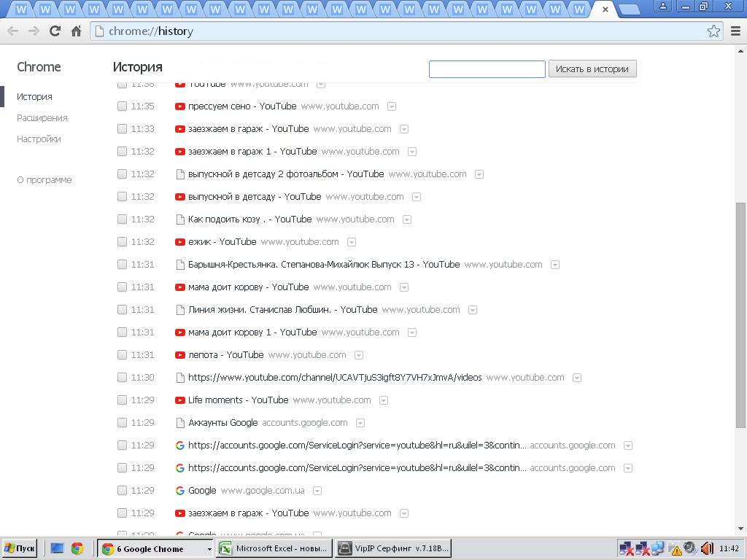Open 'Линия жизни. Станислав Любшин.' link
Viewport: 747px width, 560px height.
point(282,310)
